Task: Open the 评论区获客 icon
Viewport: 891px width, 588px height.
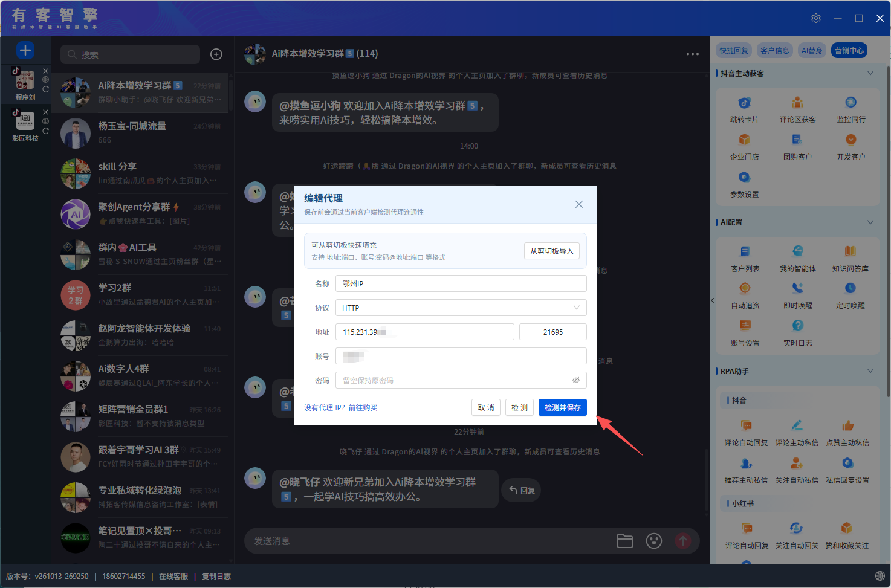Action: pyautogui.click(x=797, y=103)
